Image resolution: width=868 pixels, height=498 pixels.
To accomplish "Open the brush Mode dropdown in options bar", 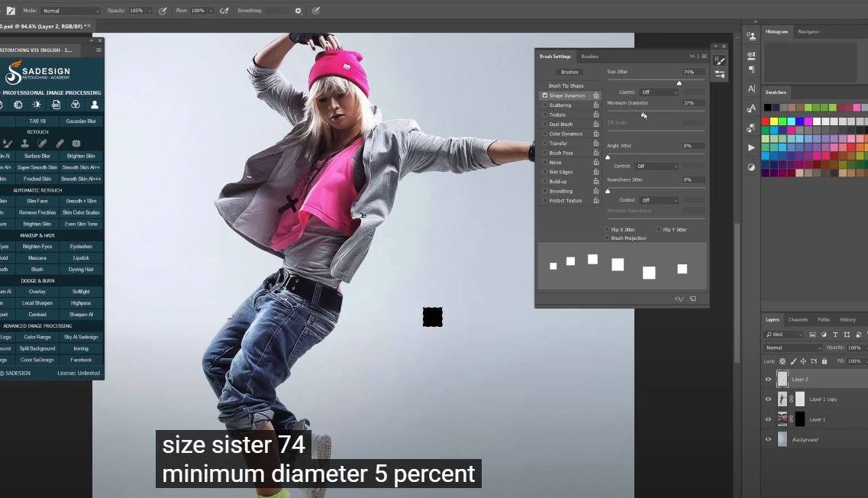I will click(70, 11).
